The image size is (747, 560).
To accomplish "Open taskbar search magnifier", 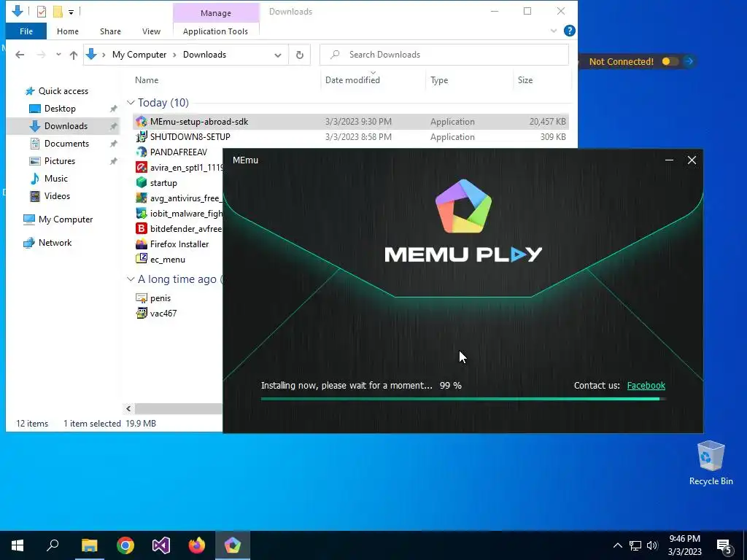I will (x=53, y=545).
